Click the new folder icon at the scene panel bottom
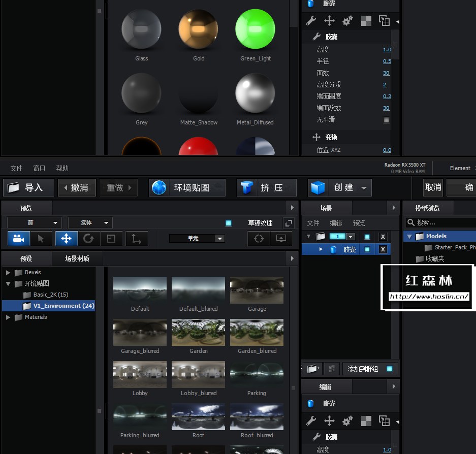This screenshot has height=454, width=476. [312, 368]
